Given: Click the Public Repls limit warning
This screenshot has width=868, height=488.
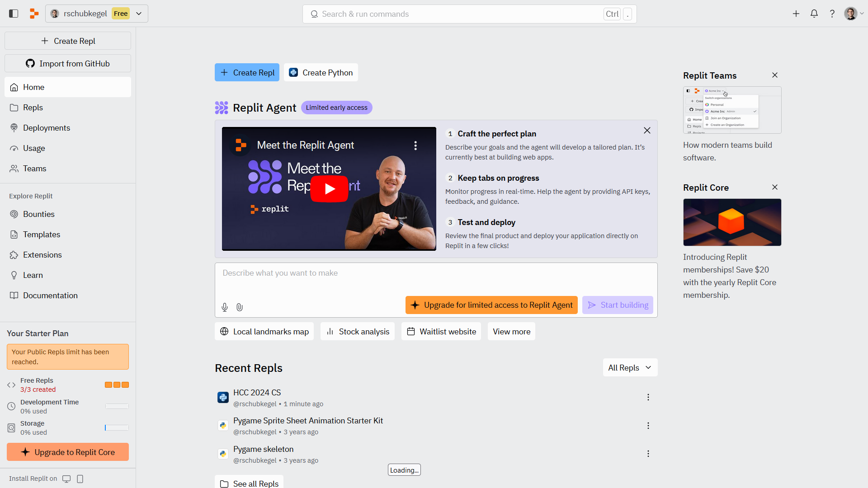Looking at the screenshot, I should pyautogui.click(x=68, y=357).
